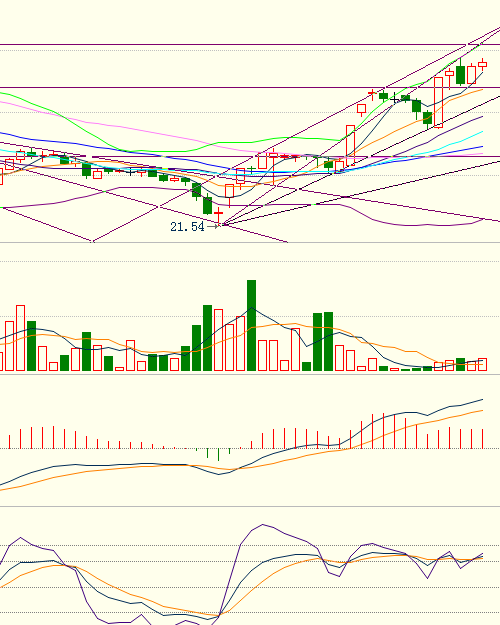
Task: Select the red doji candle at the 21.54 low
Action: (x=219, y=214)
